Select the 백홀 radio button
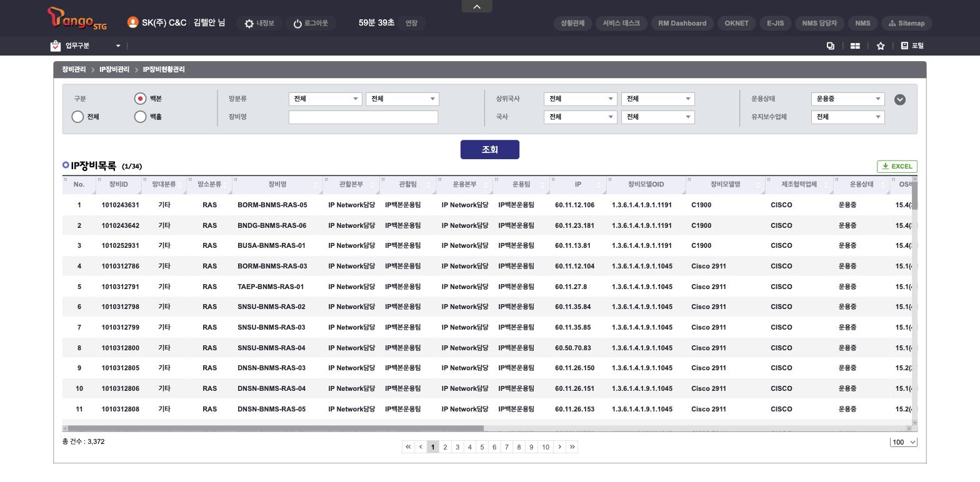 pyautogui.click(x=140, y=117)
